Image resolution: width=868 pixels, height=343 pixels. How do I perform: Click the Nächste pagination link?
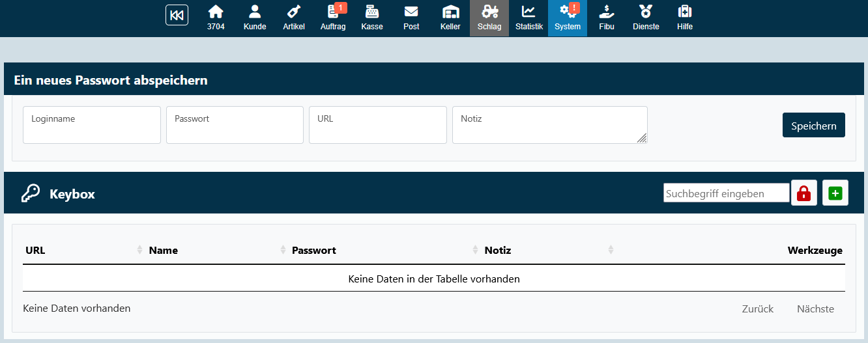815,309
